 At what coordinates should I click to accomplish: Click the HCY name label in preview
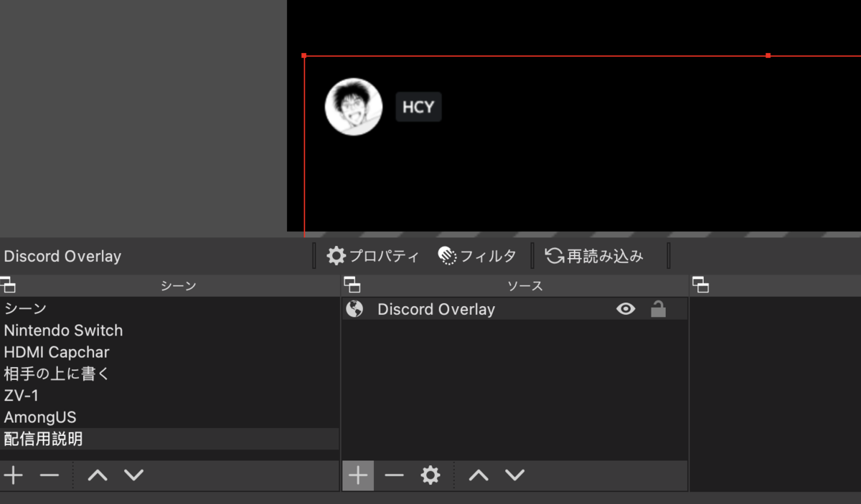pyautogui.click(x=418, y=108)
